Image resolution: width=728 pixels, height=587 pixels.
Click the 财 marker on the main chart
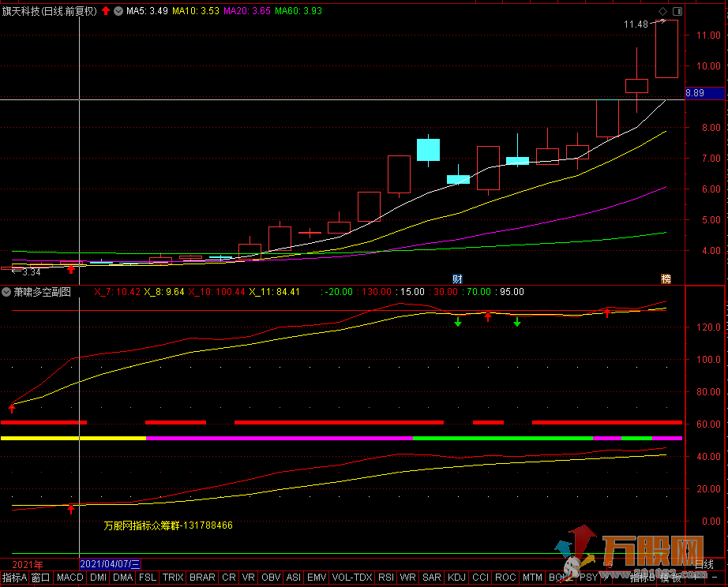click(x=457, y=279)
